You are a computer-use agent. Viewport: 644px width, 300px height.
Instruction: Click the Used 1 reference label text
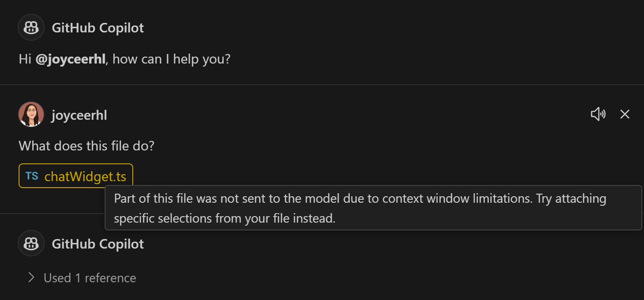point(90,278)
